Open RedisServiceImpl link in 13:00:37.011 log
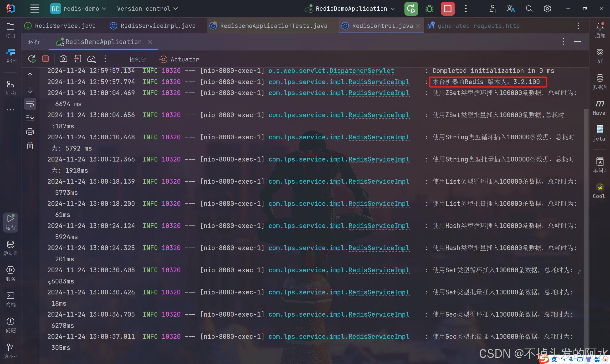Viewport: 610px width, 364px height. coord(379,337)
